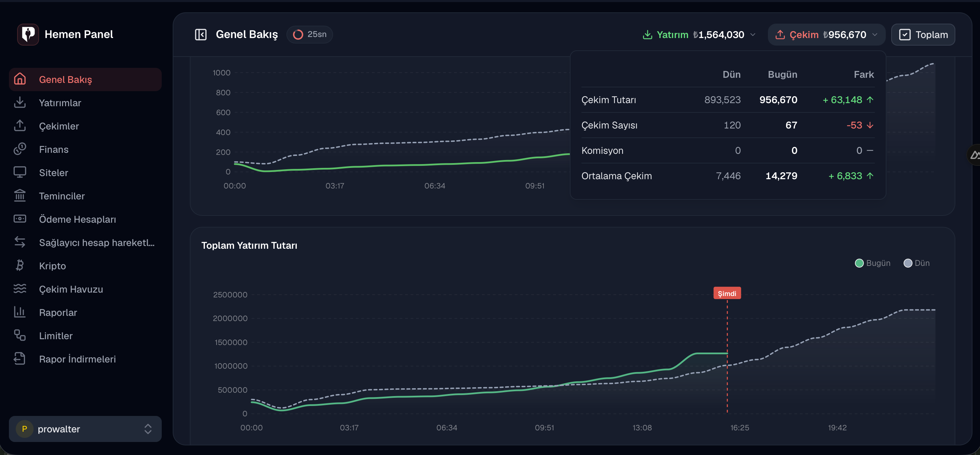Toggle the Dün legend series
The height and width of the screenshot is (455, 980).
pos(917,263)
